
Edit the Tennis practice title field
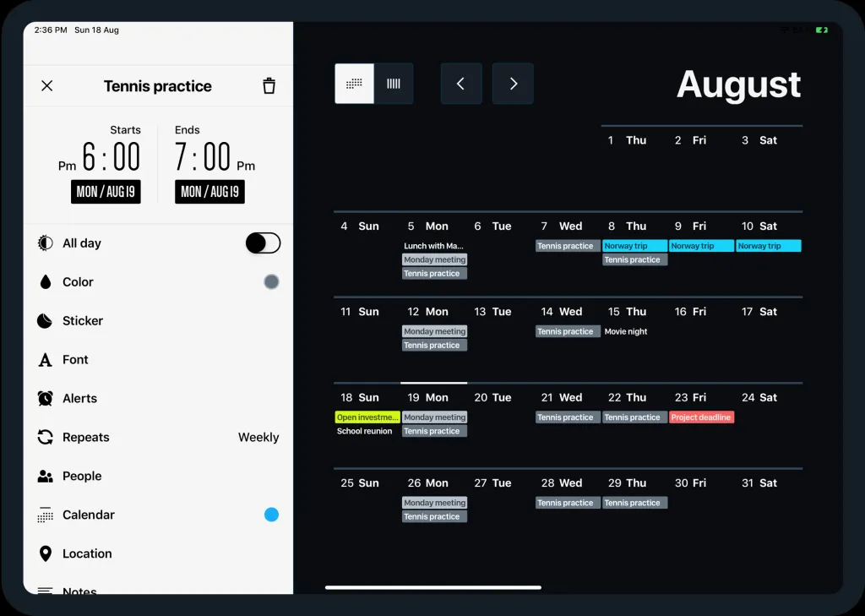click(158, 86)
